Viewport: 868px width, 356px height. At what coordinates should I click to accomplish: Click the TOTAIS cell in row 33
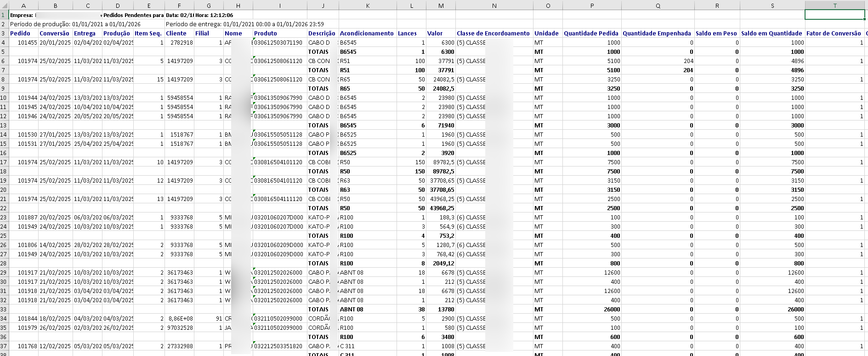coord(323,309)
